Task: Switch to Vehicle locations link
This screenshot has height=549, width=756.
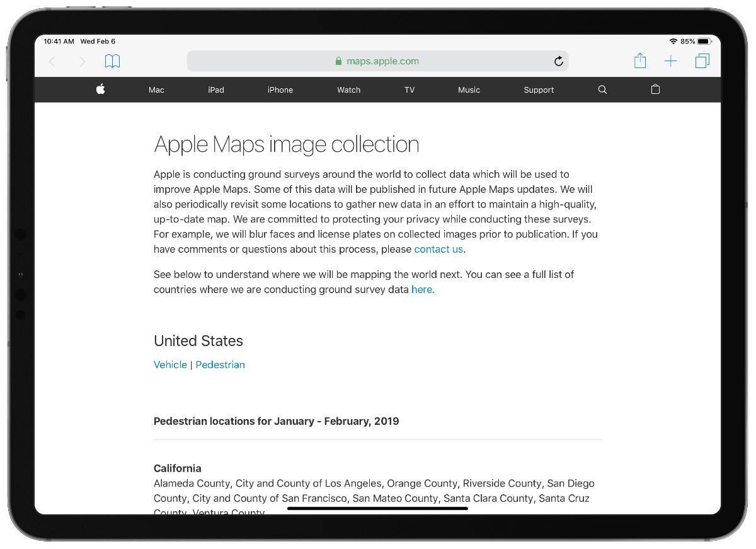Action: click(x=170, y=365)
